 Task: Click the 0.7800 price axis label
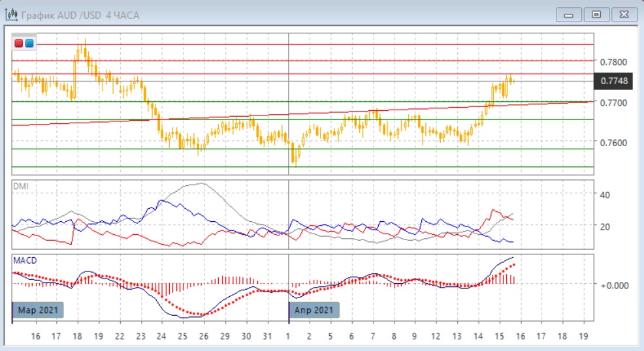coord(614,62)
